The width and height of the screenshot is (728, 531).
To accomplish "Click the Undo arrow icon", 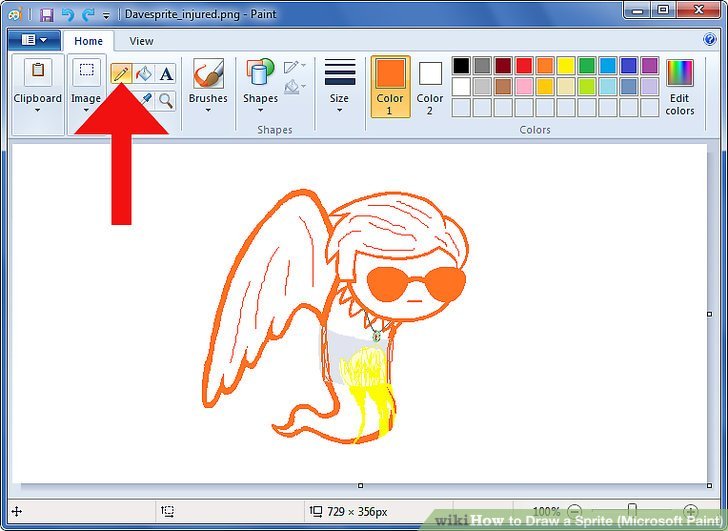I will coord(68,15).
